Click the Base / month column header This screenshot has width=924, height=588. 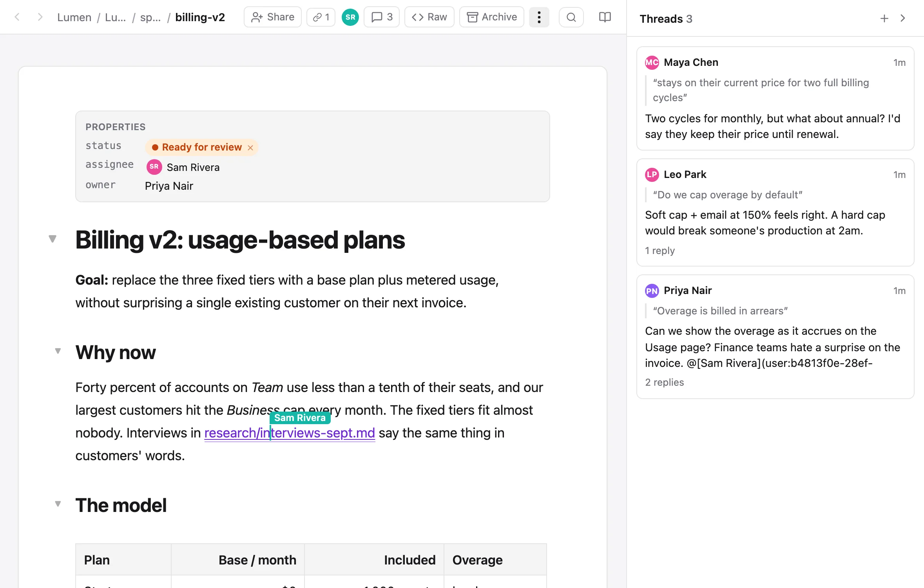point(238,560)
